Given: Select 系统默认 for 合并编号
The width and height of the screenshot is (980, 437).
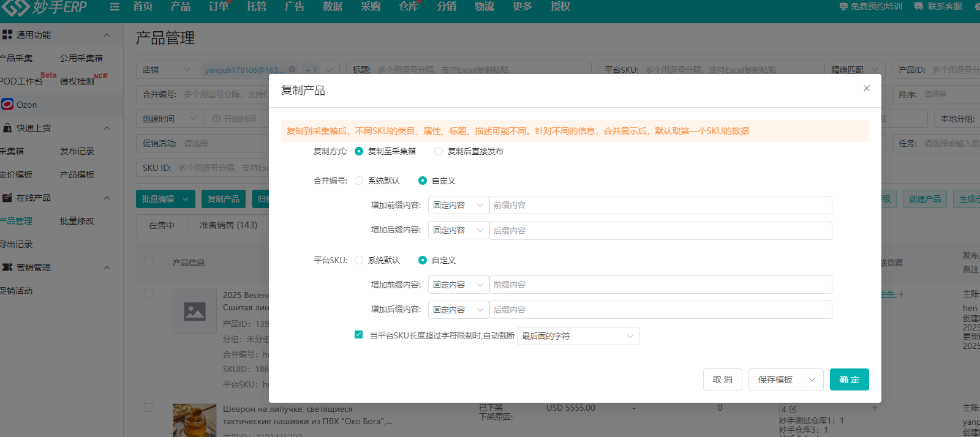Looking at the screenshot, I should tap(359, 181).
